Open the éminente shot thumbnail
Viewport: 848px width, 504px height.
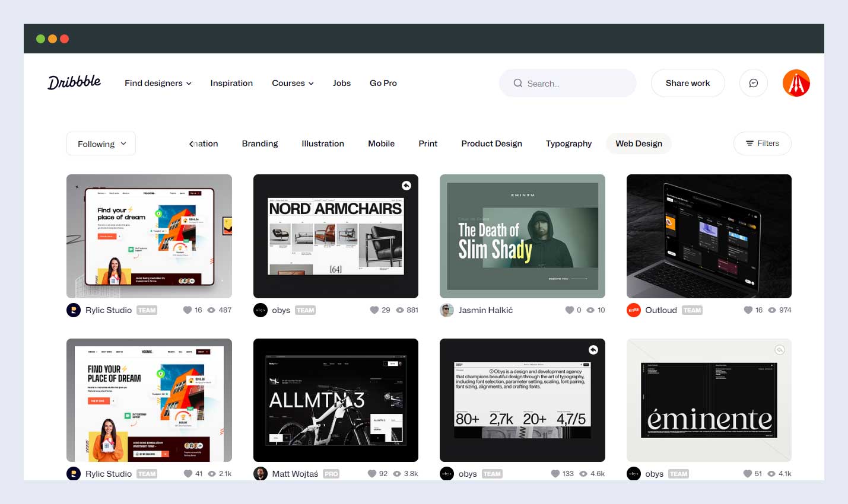pos(709,400)
